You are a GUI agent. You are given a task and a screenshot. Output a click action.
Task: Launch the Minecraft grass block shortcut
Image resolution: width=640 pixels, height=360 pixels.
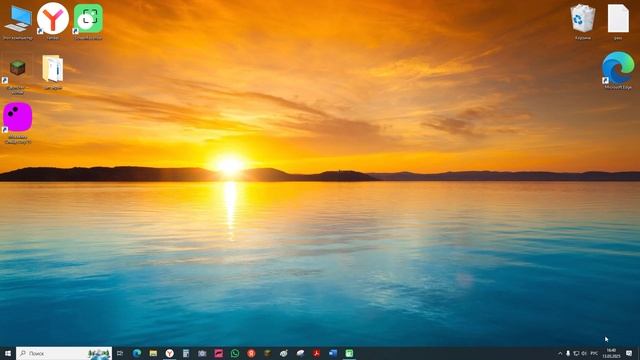(x=18, y=73)
